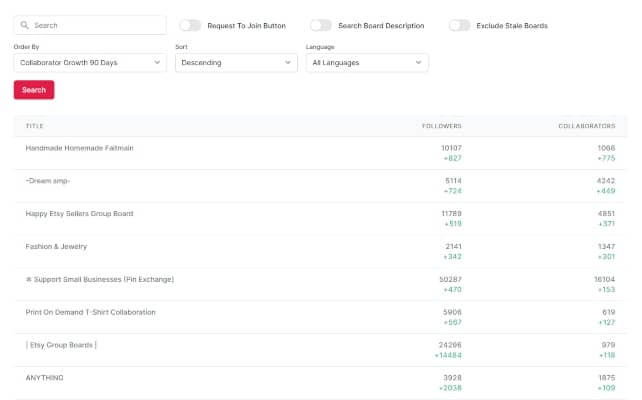Enable Search Board Description switch
The width and height of the screenshot is (642, 400).
pyautogui.click(x=321, y=25)
